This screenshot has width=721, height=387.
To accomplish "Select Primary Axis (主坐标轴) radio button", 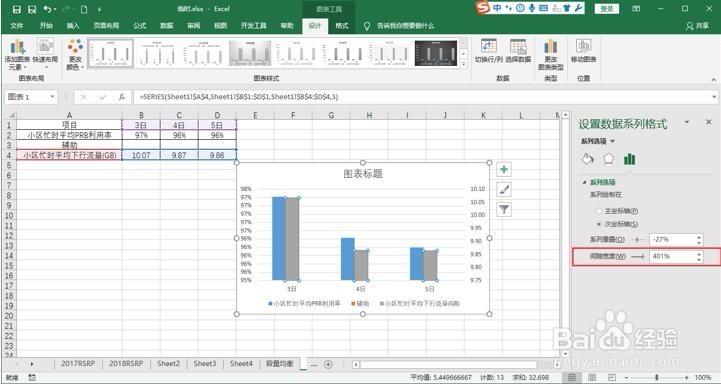I will point(599,211).
